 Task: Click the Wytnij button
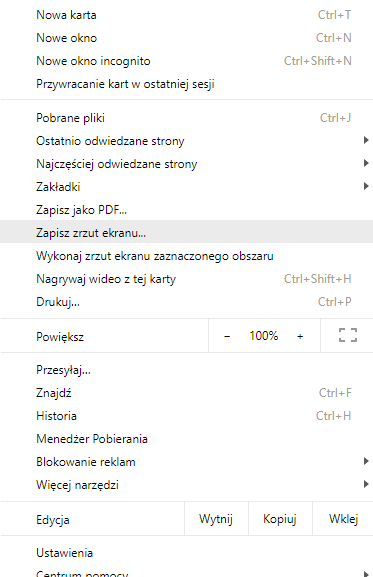click(216, 519)
